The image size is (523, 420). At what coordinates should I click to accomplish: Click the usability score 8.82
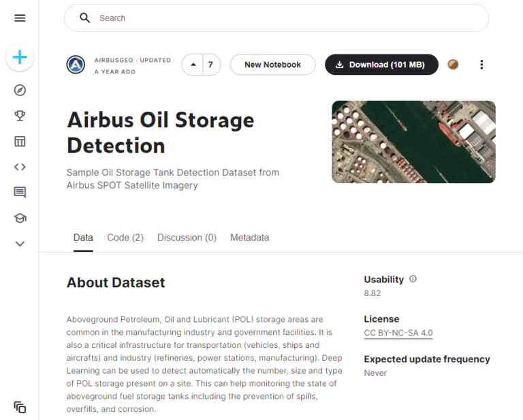pyautogui.click(x=373, y=293)
